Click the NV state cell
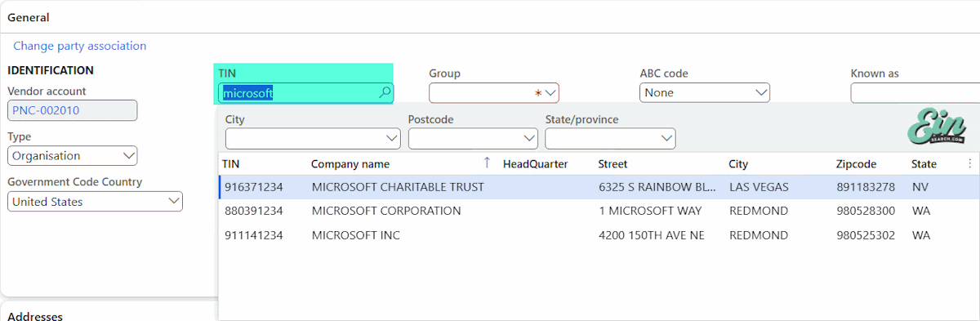 [x=920, y=187]
